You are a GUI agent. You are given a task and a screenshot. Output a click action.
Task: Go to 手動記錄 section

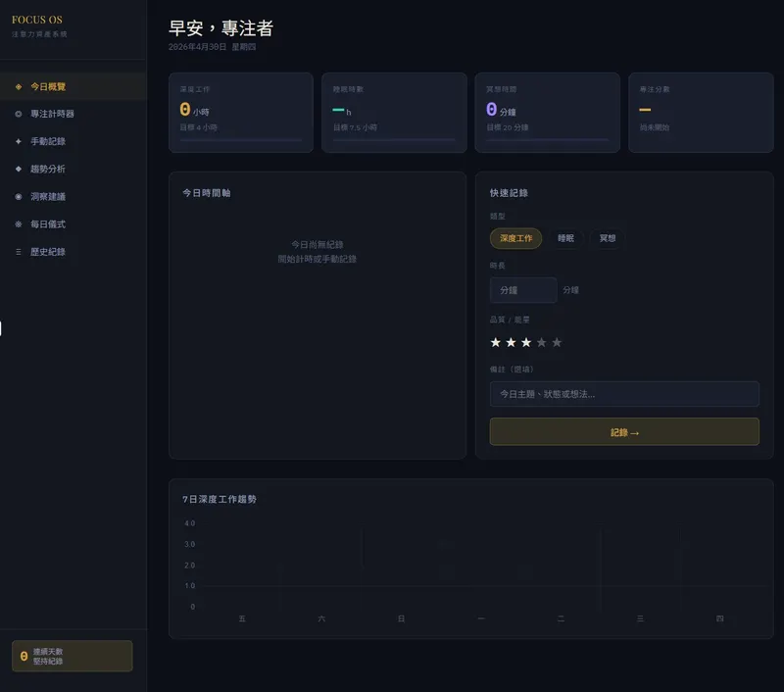click(x=73, y=141)
